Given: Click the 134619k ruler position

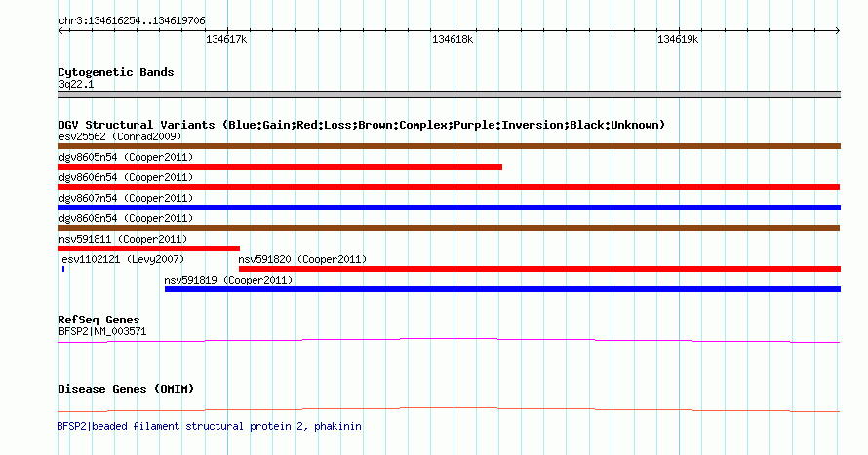Looking at the screenshot, I should click(678, 40).
